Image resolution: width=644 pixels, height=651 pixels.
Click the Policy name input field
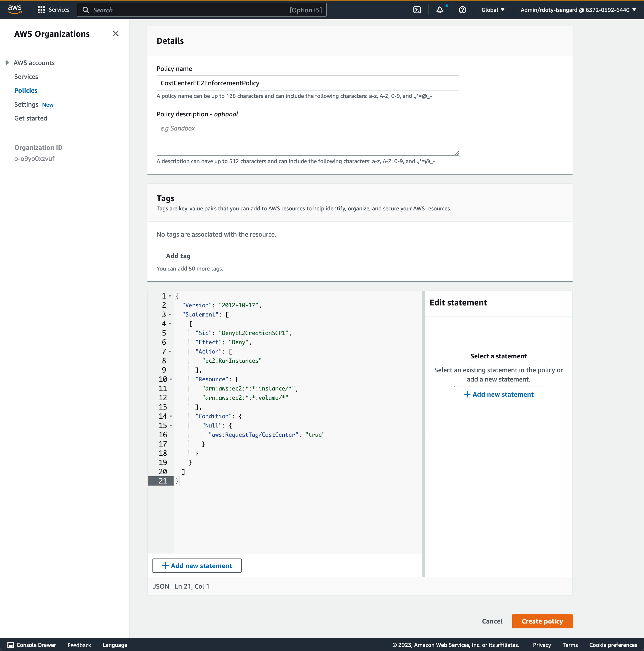308,83
